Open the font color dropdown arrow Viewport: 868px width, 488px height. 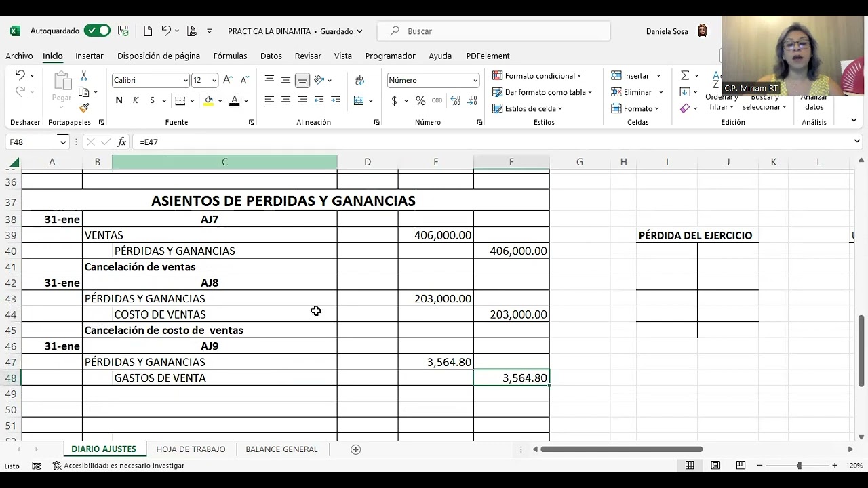tap(246, 101)
